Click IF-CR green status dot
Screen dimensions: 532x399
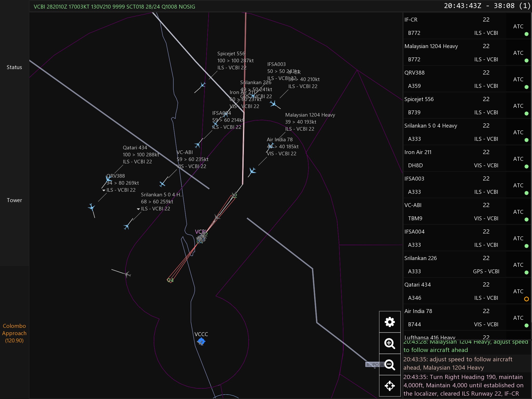pyautogui.click(x=526, y=34)
